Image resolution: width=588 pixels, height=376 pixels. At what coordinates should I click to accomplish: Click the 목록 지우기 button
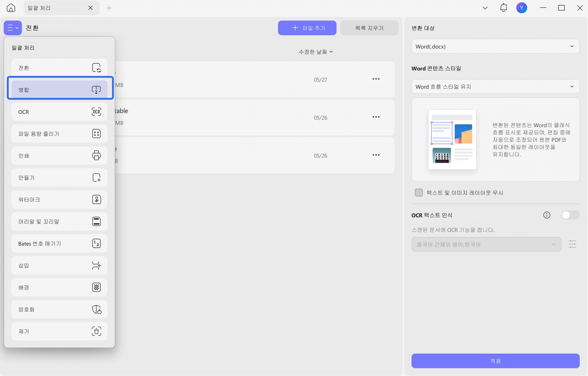pyautogui.click(x=369, y=28)
